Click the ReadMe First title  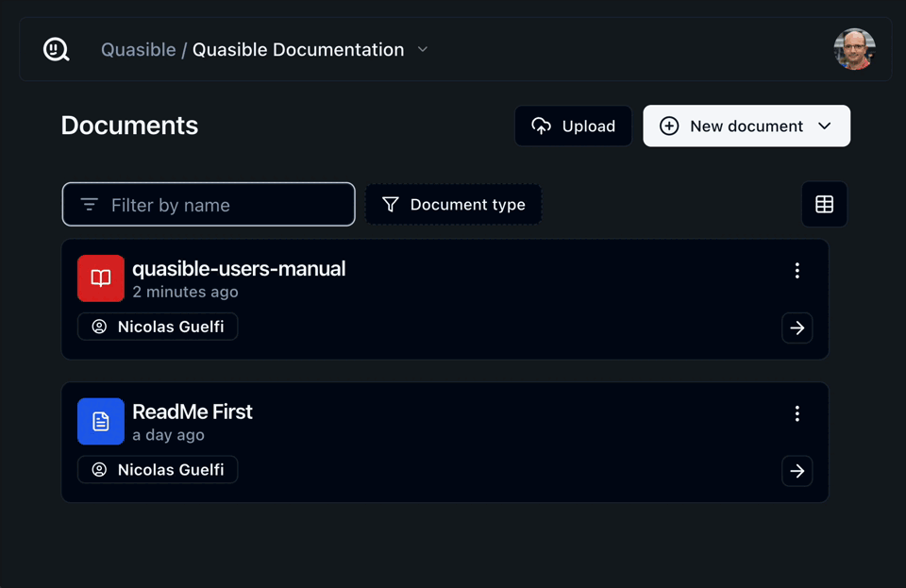tap(193, 412)
